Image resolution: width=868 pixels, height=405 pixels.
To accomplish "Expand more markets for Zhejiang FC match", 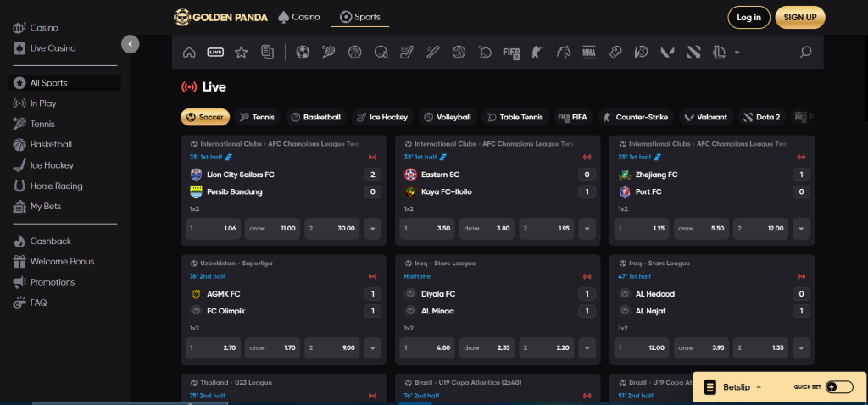I will 800,229.
